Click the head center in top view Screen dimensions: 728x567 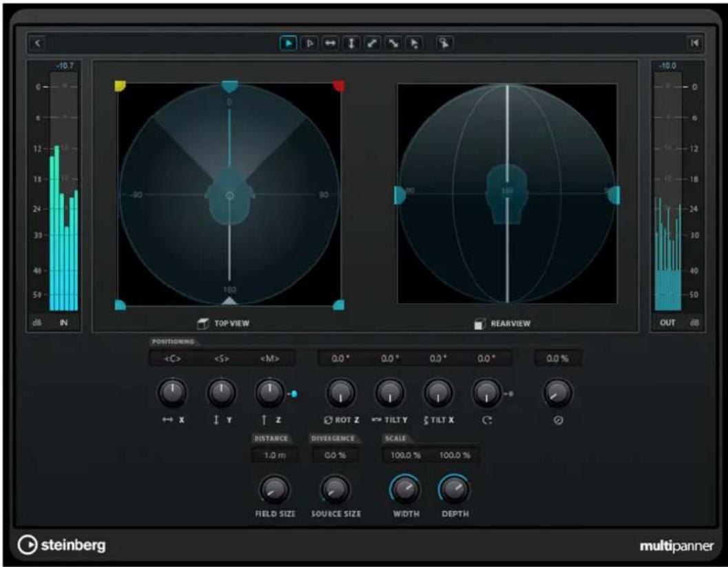pos(229,196)
